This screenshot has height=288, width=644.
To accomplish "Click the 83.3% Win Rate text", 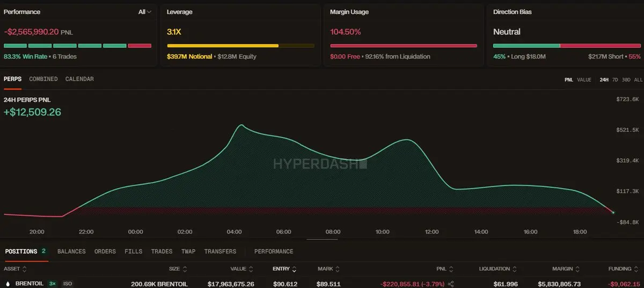I will click(x=25, y=56).
